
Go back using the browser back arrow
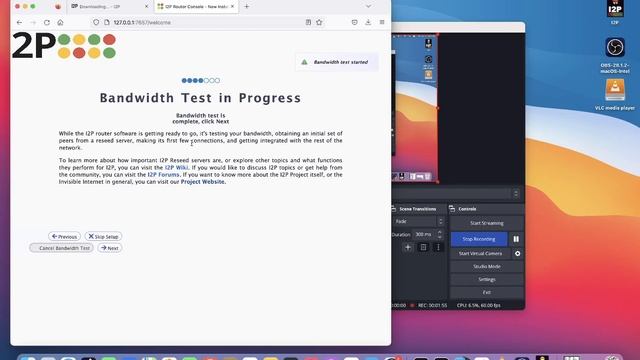20,22
